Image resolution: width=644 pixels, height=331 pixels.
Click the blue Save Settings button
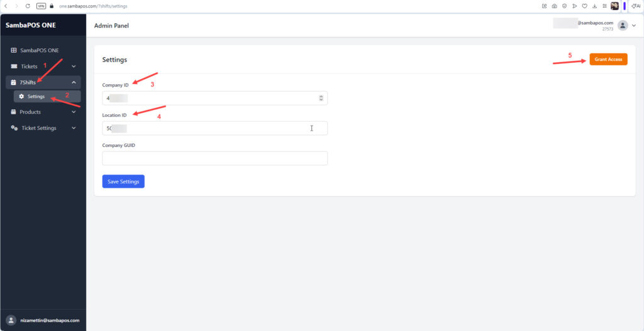[x=123, y=182]
